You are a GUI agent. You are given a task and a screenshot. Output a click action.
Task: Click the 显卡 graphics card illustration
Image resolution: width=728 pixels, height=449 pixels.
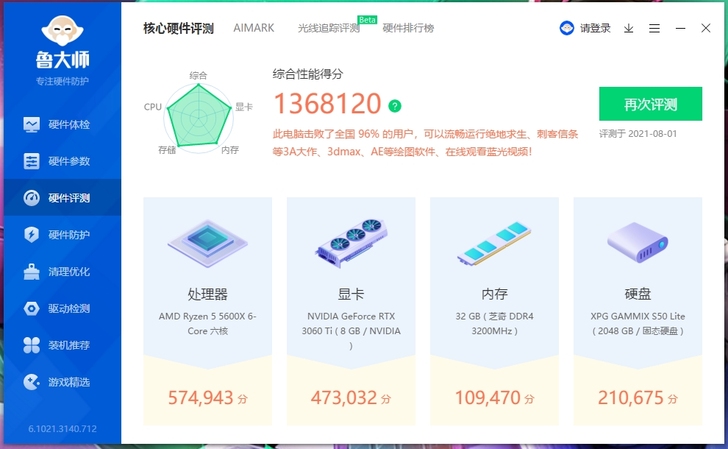[351, 242]
